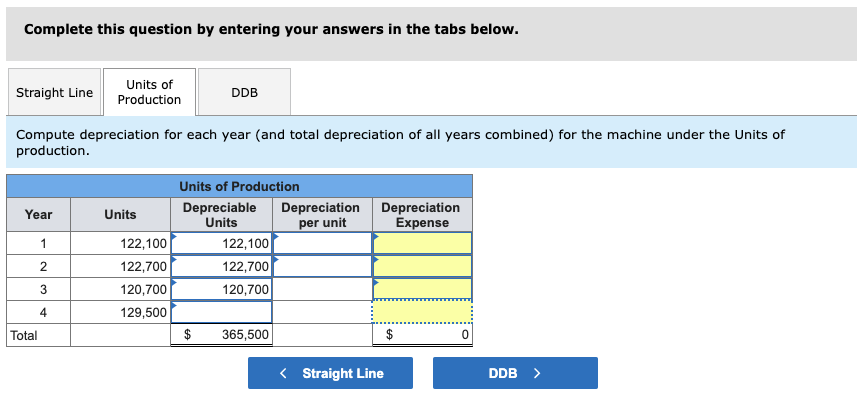
Task: Click the Straight Line back button
Action: 330,373
